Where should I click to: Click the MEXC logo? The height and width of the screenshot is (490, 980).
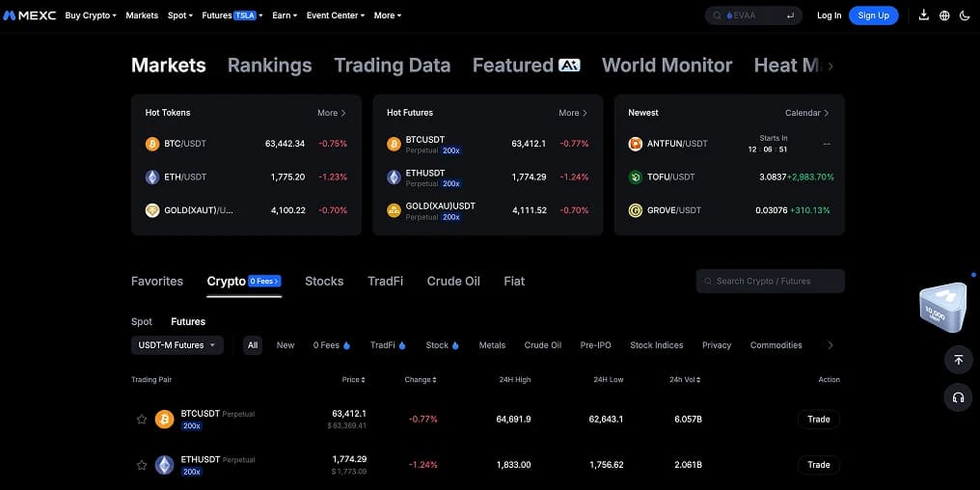click(29, 15)
